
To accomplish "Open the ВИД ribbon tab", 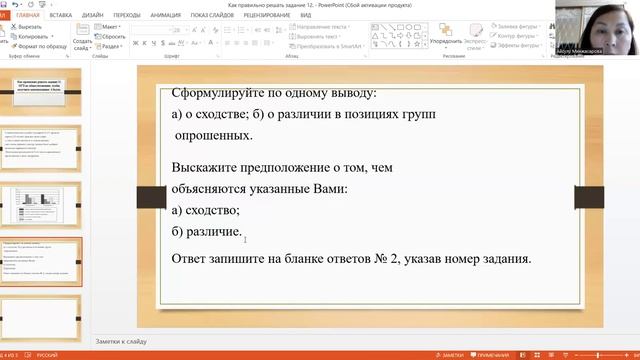I will point(306,15).
